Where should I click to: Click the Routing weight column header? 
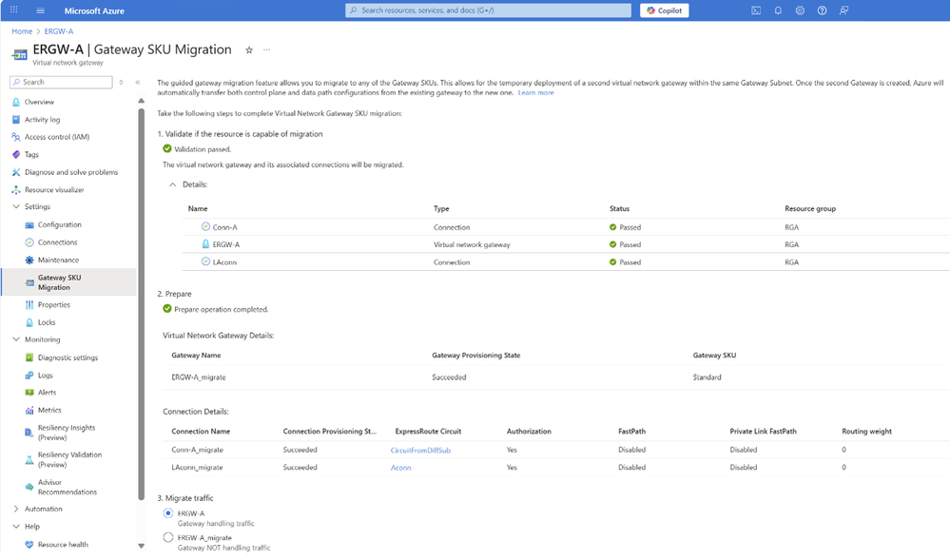866,432
